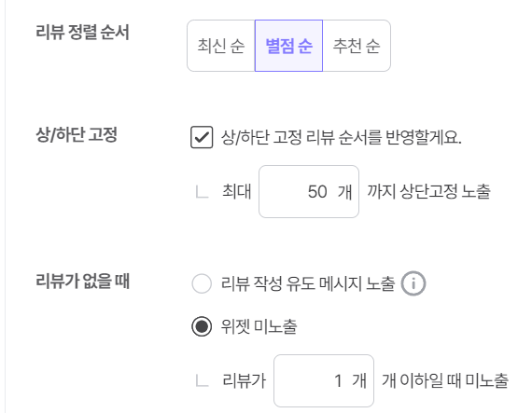Click the 리뷰가 label before the count field
Image resolution: width=532 pixels, height=413 pixels.
[x=245, y=380]
